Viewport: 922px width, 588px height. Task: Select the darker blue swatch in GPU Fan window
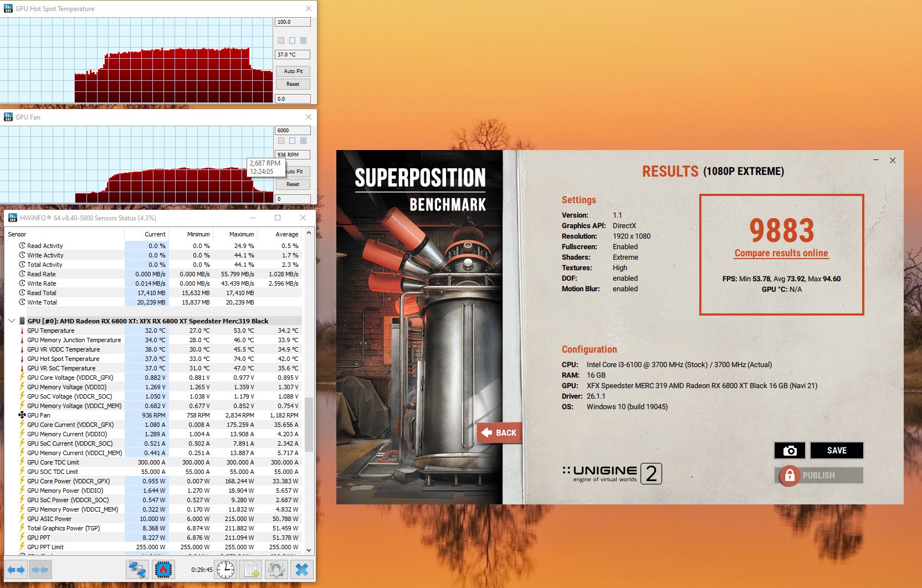pos(303,141)
